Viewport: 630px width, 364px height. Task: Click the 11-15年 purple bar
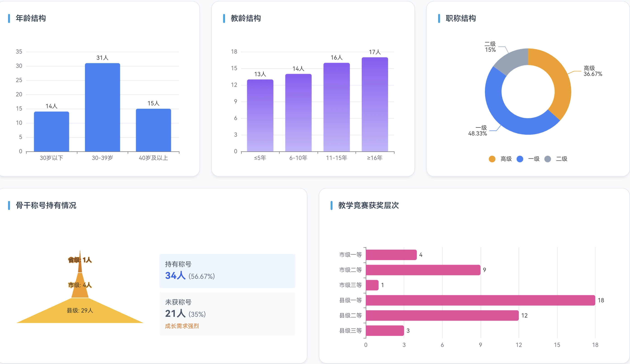coord(336,108)
